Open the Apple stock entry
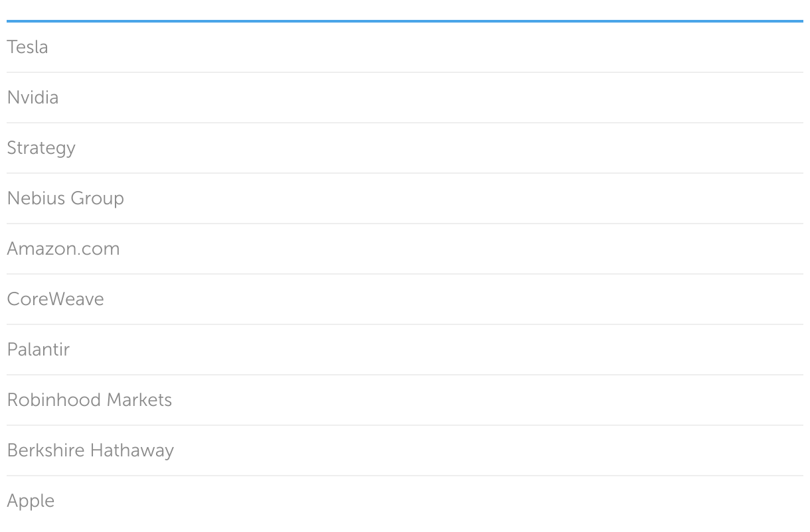810x532 pixels. pyautogui.click(x=31, y=501)
